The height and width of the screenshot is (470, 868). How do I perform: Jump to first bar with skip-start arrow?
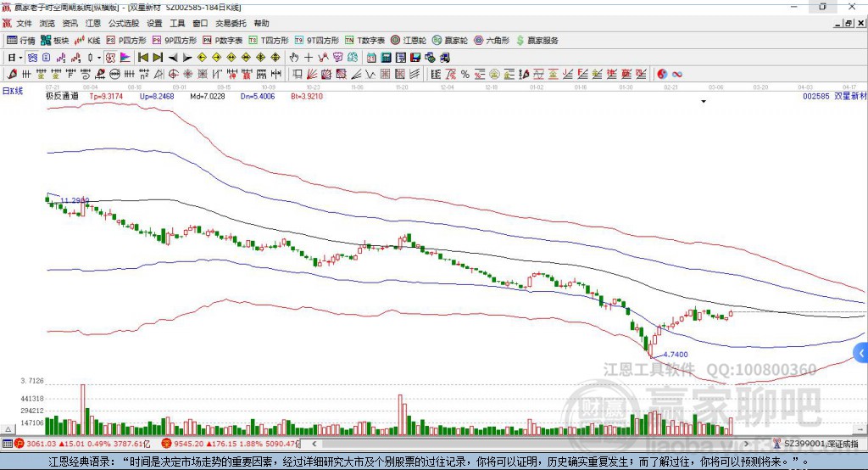pos(142,58)
